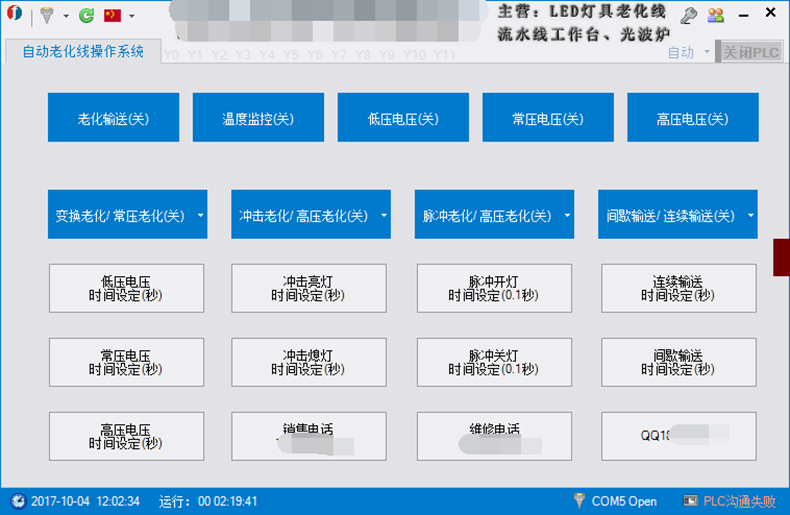
Task: Open 低压电压 时间设定(秒) setting
Action: tap(126, 289)
